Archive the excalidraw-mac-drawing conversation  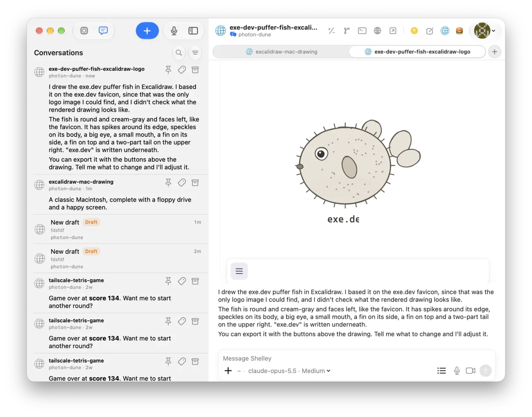click(x=195, y=183)
